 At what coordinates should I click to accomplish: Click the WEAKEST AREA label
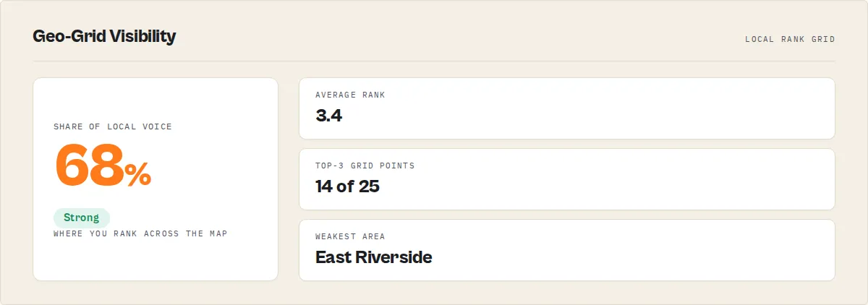point(350,236)
